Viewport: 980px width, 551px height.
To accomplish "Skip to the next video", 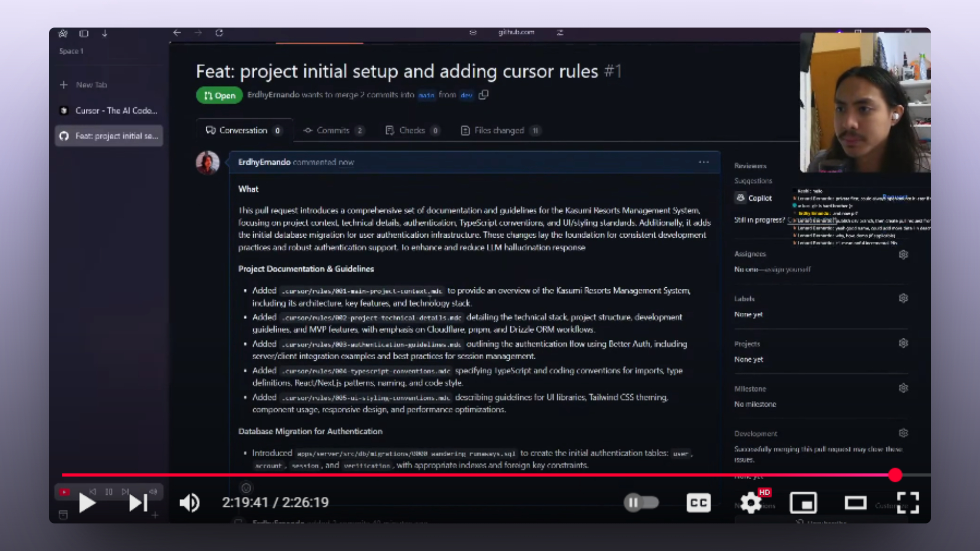I will (138, 503).
